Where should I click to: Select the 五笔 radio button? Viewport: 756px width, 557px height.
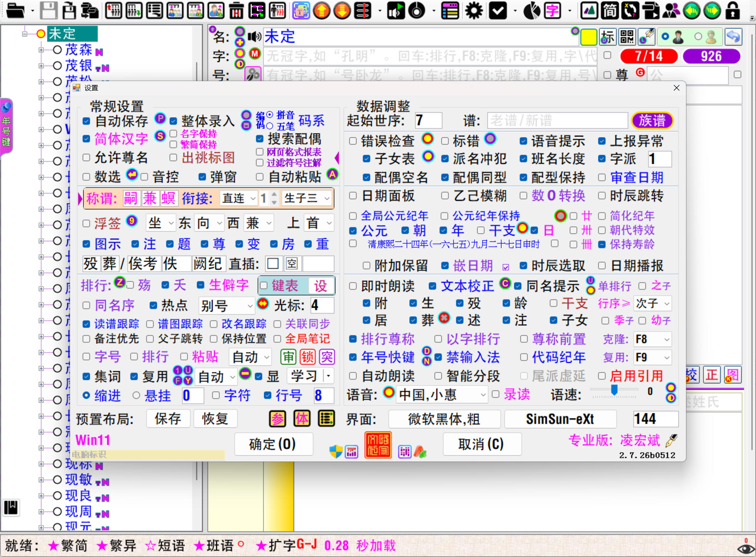[270, 126]
